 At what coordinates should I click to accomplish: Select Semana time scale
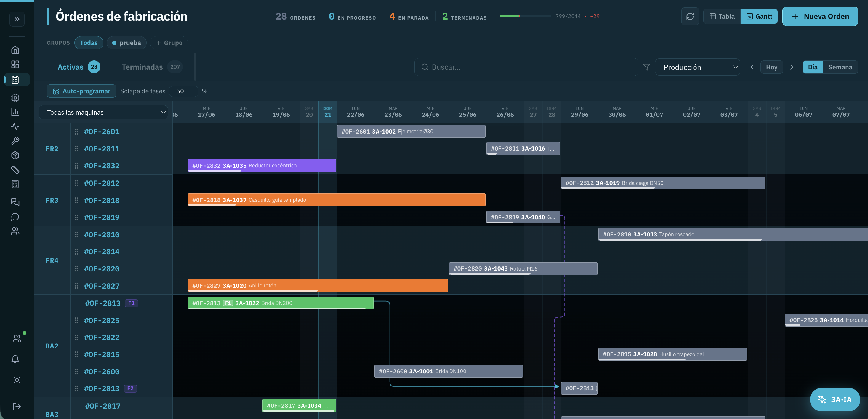pos(840,67)
